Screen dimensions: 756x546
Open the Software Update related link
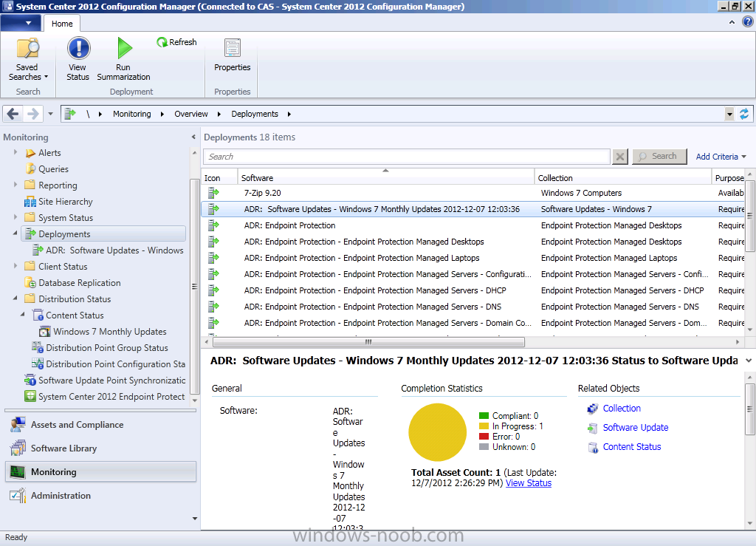(635, 428)
